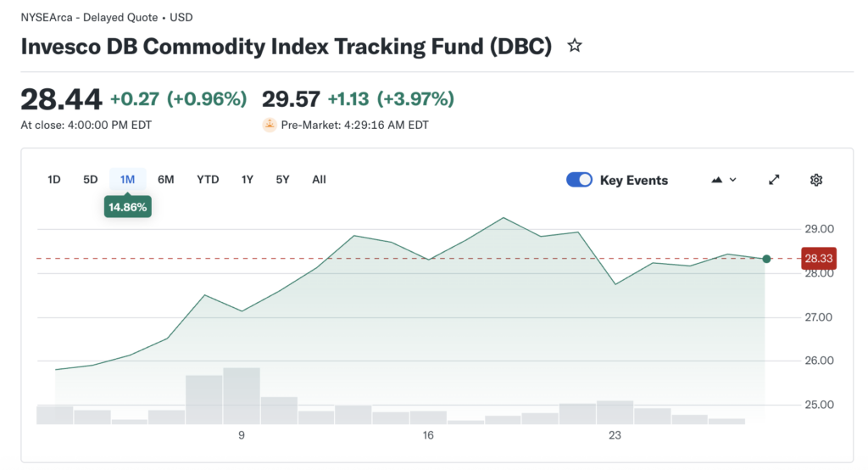Viewport: 868px width, 470px height.
Task: Open the chart type mountain icon dropdown
Action: (x=724, y=180)
